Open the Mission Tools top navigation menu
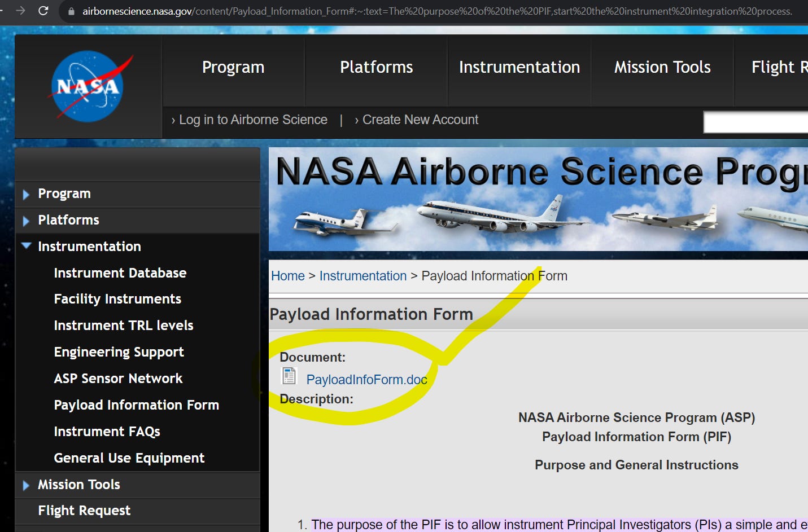 [x=662, y=67]
